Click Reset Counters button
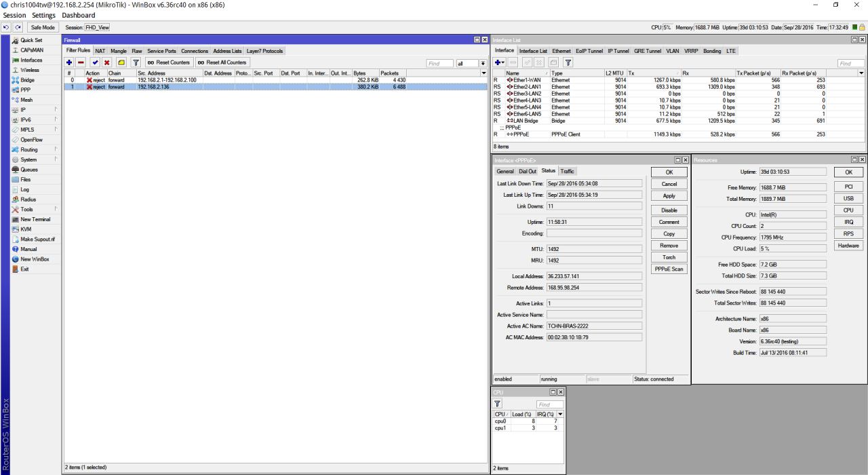868x475 pixels. click(167, 62)
